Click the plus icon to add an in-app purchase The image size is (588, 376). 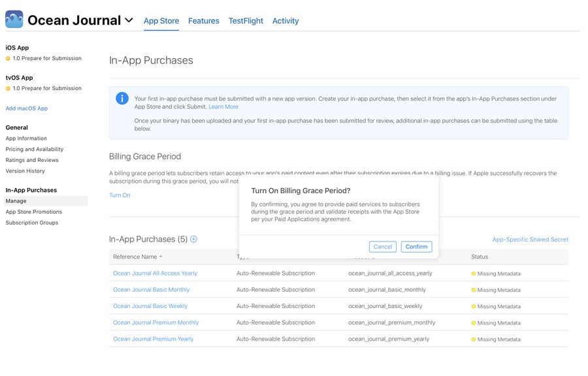[x=193, y=240]
